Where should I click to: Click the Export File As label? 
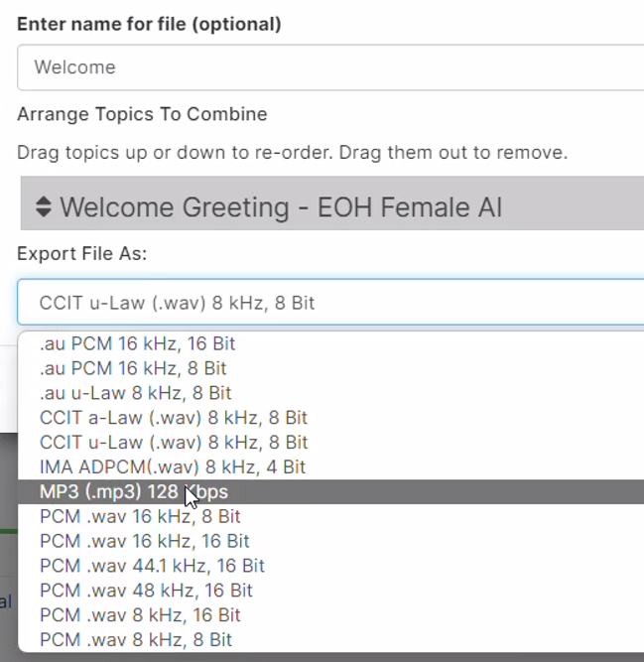point(82,253)
